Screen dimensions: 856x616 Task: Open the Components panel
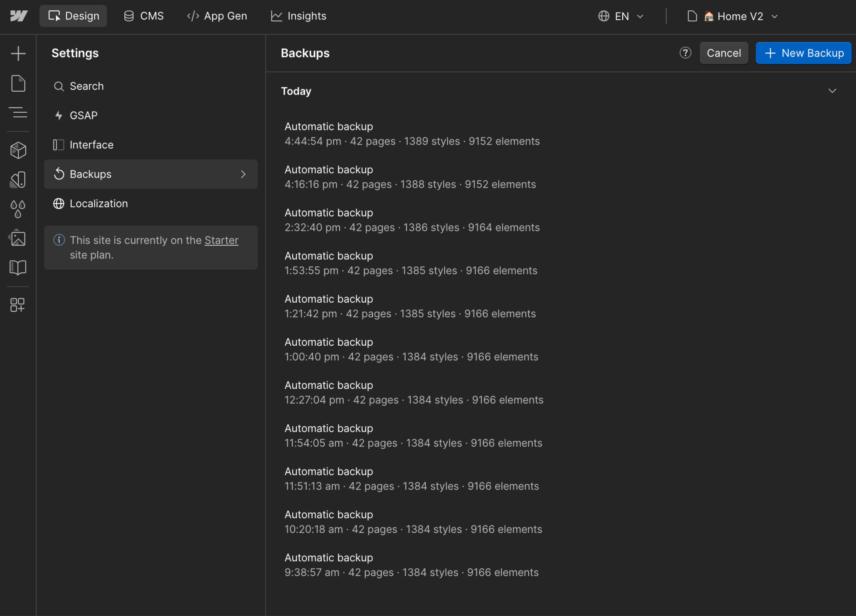click(x=18, y=150)
